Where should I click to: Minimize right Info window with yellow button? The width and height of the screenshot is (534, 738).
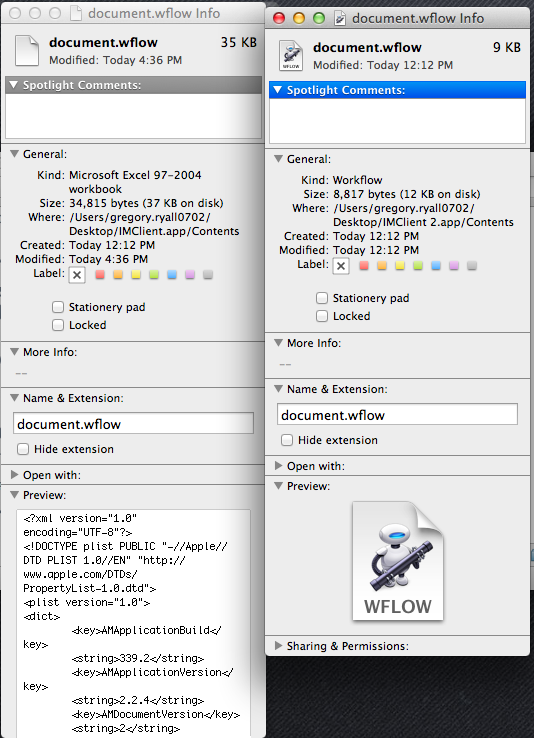(299, 18)
